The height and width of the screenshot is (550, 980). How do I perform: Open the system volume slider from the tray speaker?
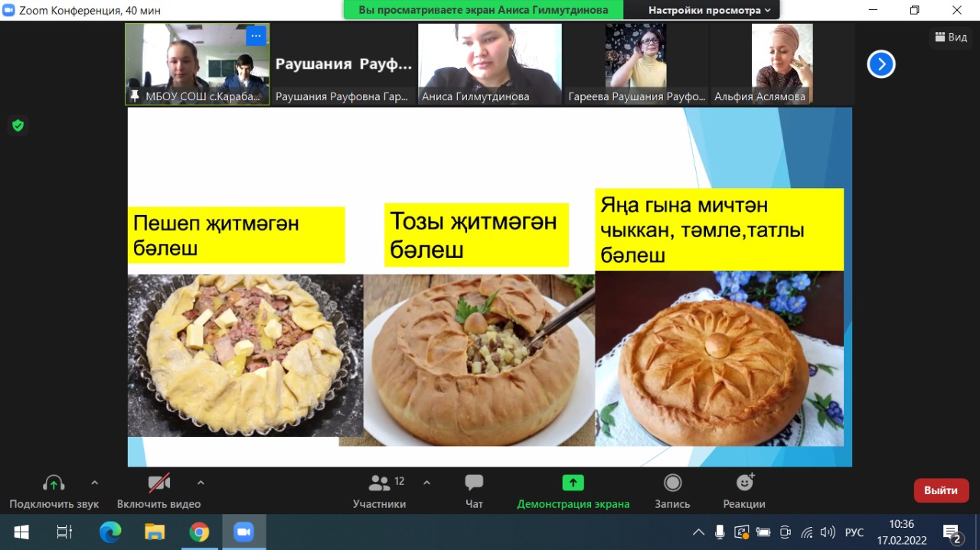(x=828, y=532)
